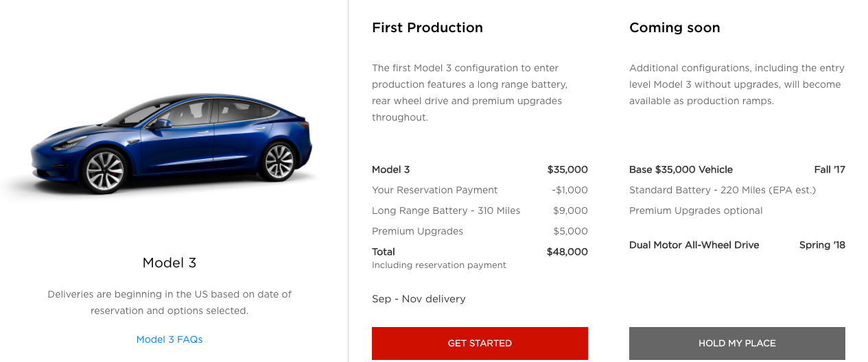Click the Standard Battery - 220 Miles text
Image resolution: width=868 pixels, height=362 pixels.
(x=722, y=190)
